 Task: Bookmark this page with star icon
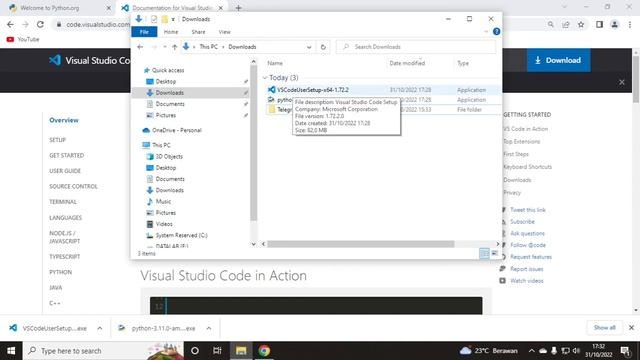tap(581, 24)
